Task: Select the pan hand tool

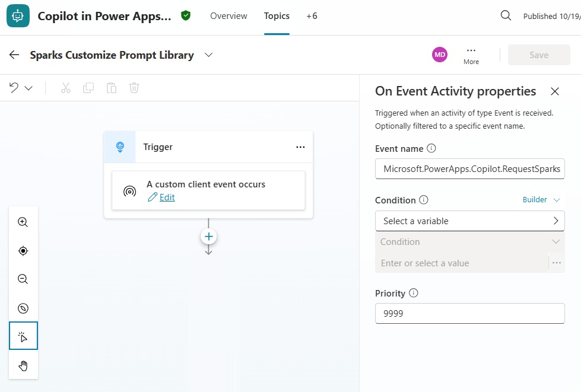Action: [x=23, y=365]
